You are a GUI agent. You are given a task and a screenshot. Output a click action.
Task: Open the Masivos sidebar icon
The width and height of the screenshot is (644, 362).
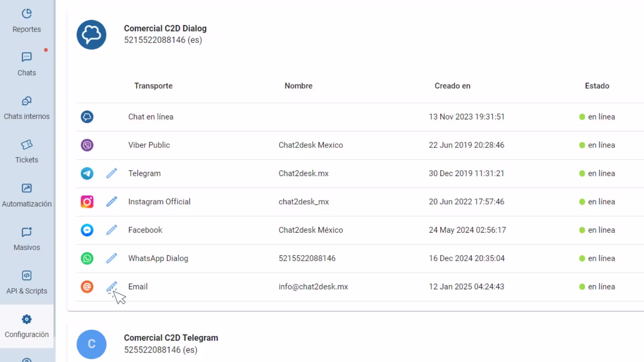click(x=27, y=232)
